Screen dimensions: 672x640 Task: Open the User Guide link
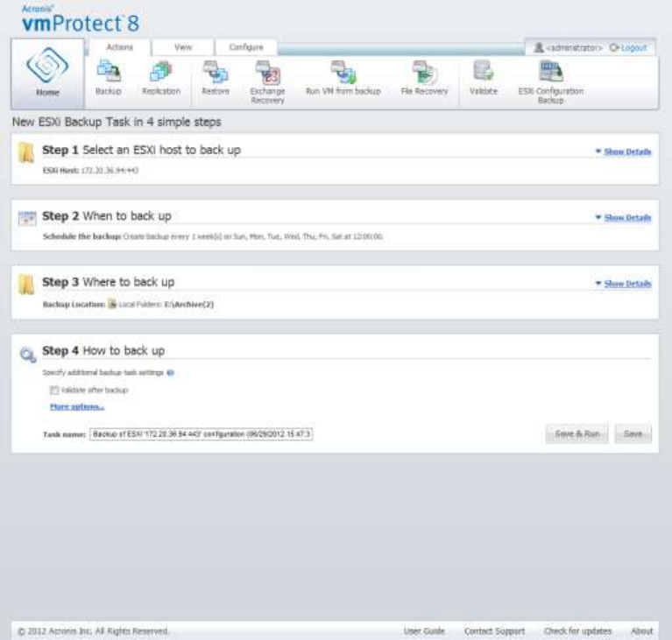point(424,631)
